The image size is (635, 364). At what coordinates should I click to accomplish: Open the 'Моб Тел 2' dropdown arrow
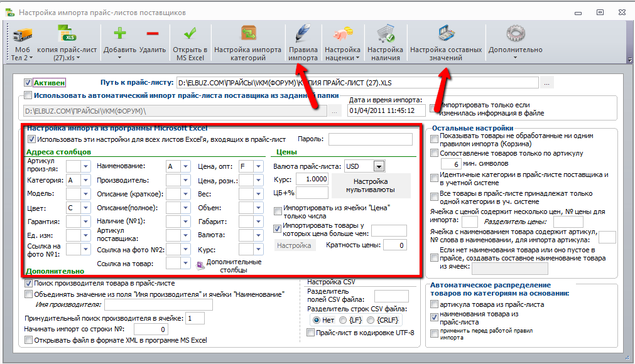point(31,58)
